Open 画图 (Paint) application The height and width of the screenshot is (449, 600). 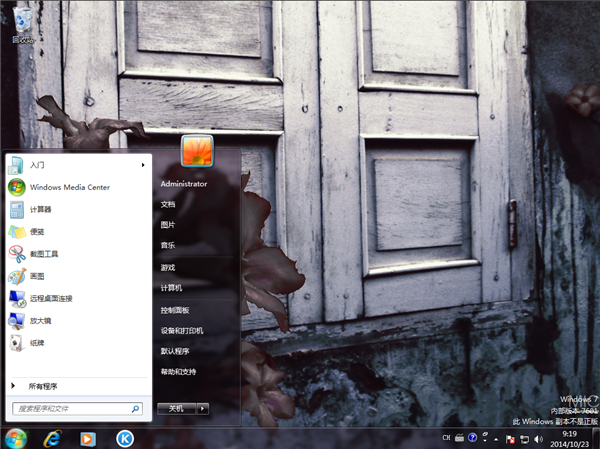click(37, 276)
